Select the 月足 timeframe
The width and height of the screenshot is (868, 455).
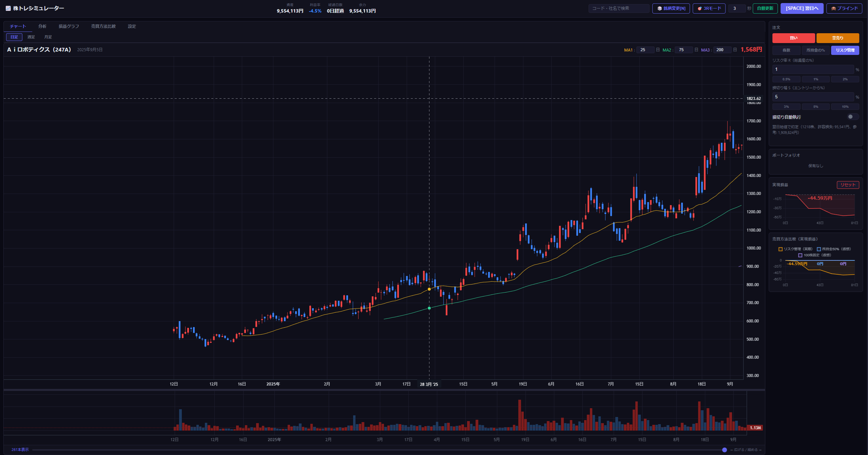click(x=48, y=37)
